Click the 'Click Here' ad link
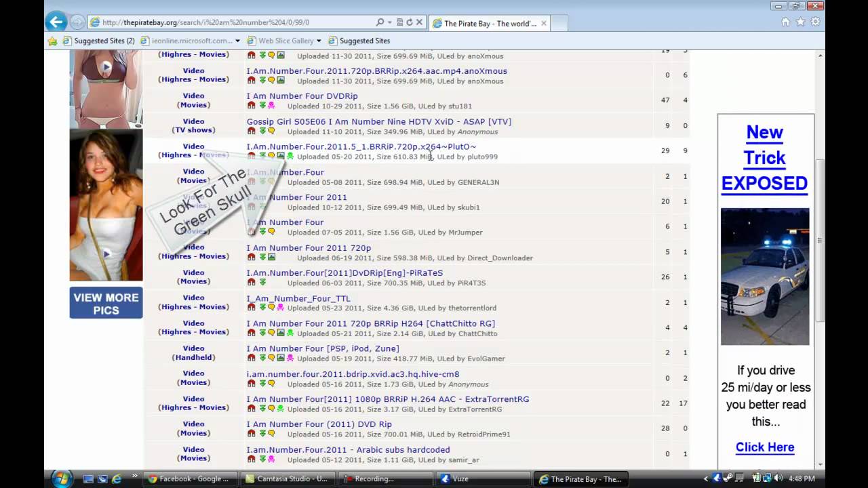The image size is (868, 488). (x=765, y=447)
